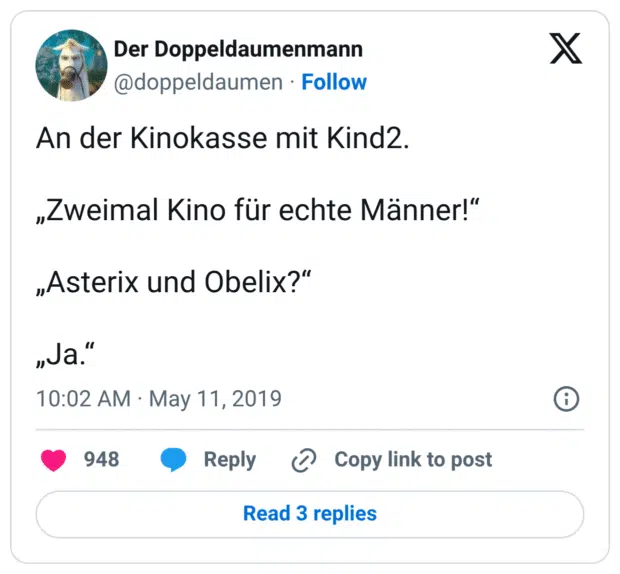Click the 948 likes count
The width and height of the screenshot is (620, 574).
click(x=101, y=459)
